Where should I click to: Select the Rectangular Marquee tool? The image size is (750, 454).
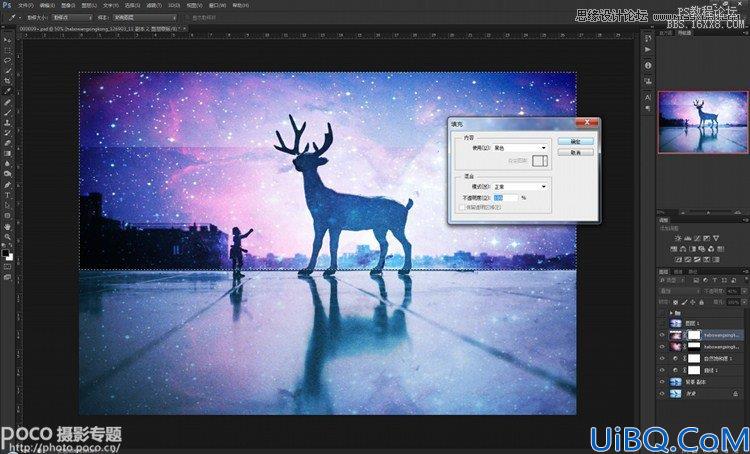[x=9, y=50]
